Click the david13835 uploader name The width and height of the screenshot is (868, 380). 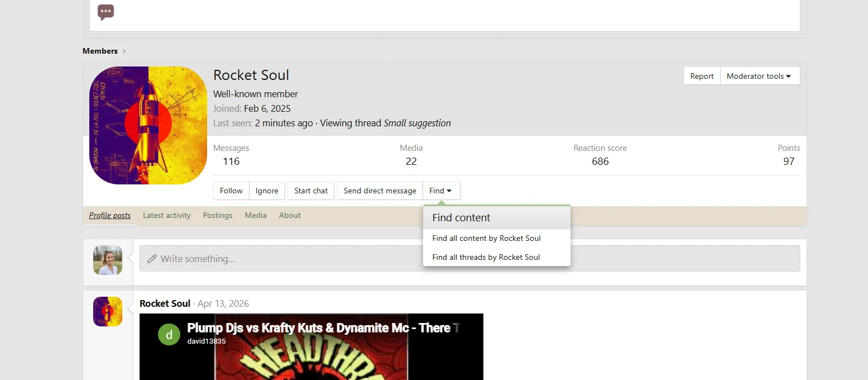coord(207,341)
